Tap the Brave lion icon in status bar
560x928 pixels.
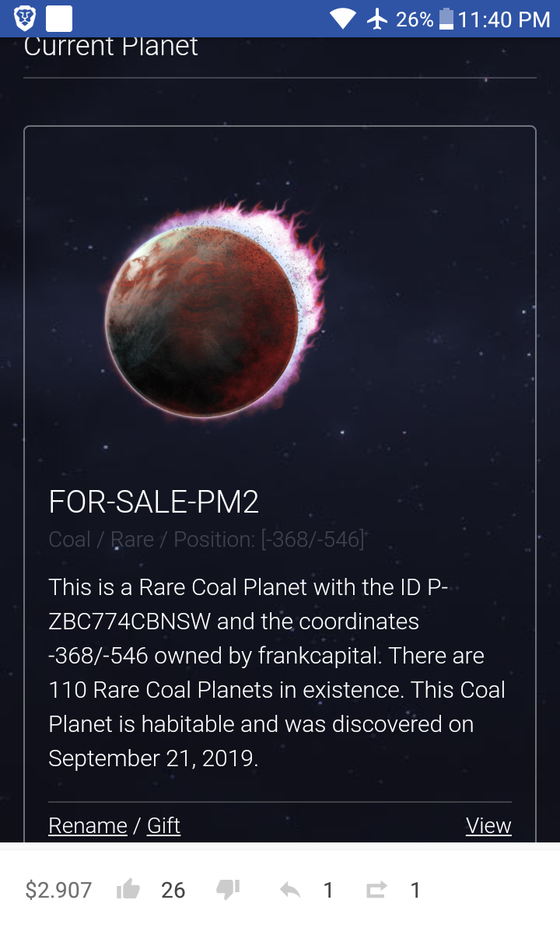coord(25,19)
